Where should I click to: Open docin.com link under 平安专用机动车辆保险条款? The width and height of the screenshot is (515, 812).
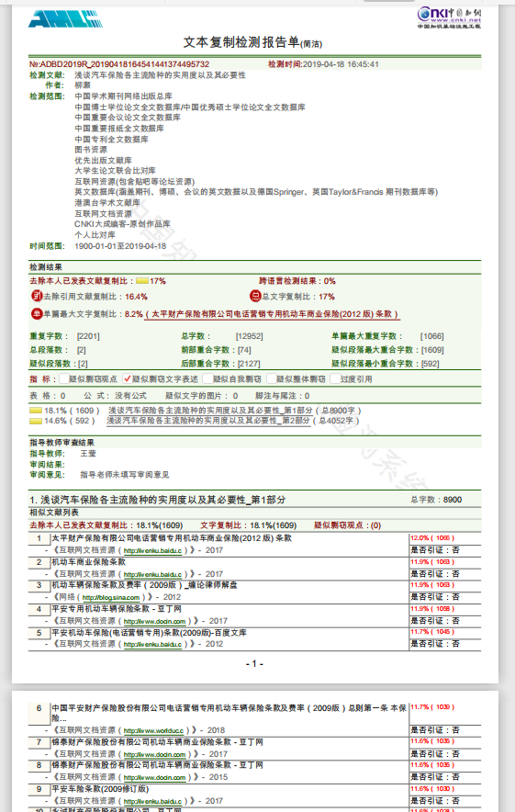pyautogui.click(x=155, y=621)
